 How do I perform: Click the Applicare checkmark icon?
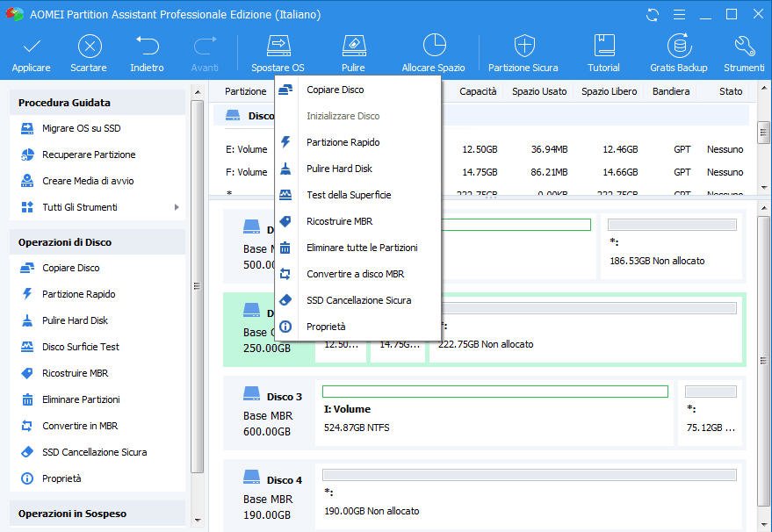point(32,47)
